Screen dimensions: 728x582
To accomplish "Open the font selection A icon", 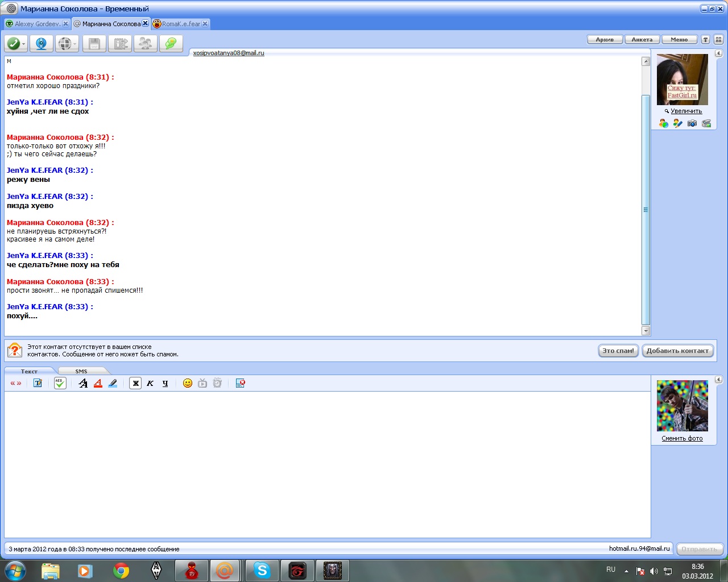I will [83, 383].
